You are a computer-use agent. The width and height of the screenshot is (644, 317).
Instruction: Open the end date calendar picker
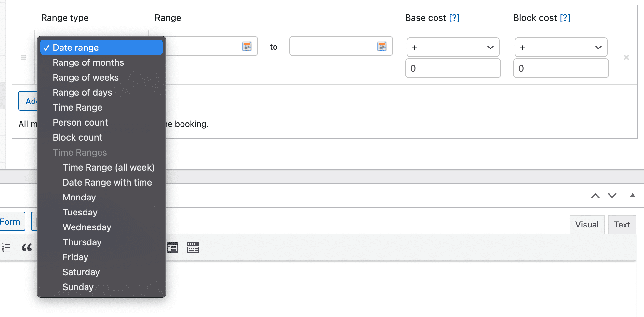[382, 46]
